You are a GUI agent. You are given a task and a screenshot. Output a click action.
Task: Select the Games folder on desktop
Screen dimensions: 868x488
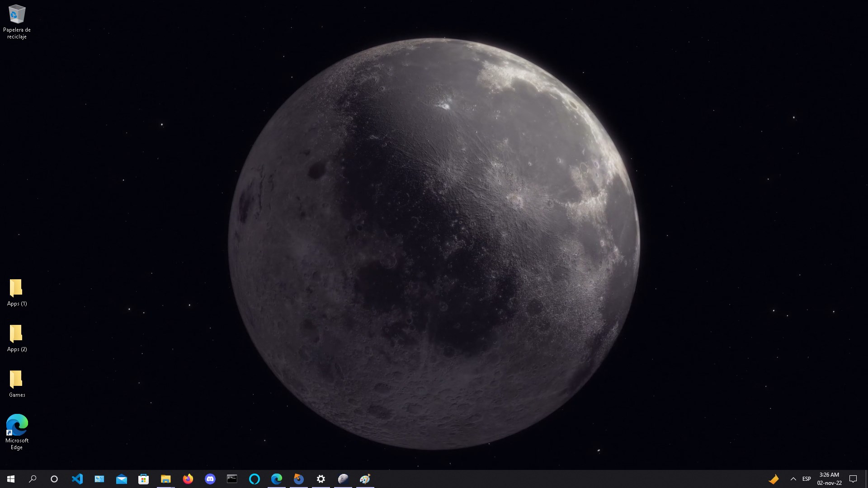[x=17, y=384]
